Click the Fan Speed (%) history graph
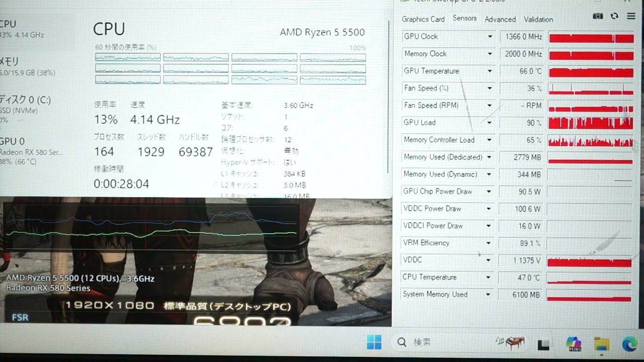 pos(591,88)
